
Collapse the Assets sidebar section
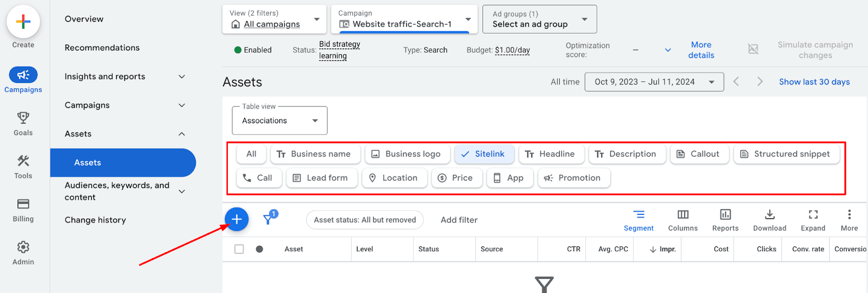click(x=182, y=134)
